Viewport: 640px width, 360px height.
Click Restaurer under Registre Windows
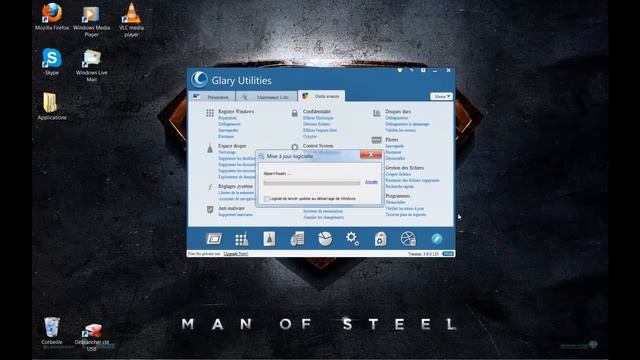click(x=226, y=136)
